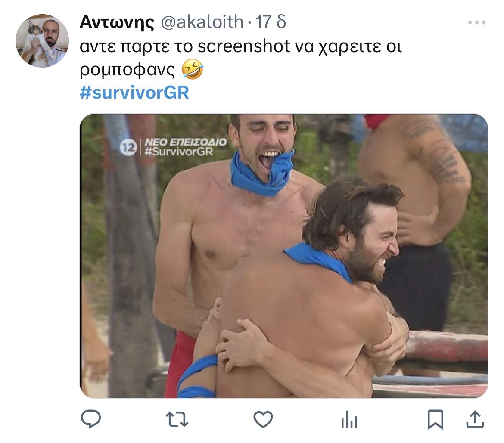This screenshot has height=443, width=504.
Task: Open Αντωνης's profile picture with cat
Action: click(x=42, y=41)
